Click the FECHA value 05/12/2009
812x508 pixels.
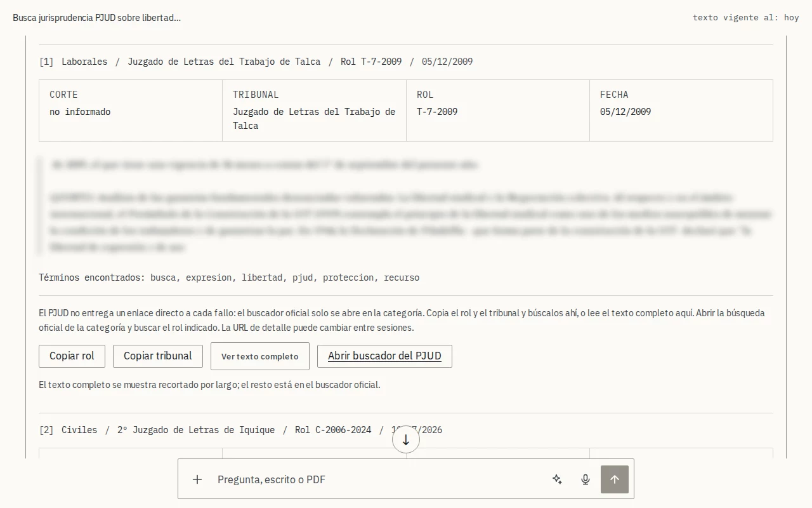pyautogui.click(x=625, y=112)
